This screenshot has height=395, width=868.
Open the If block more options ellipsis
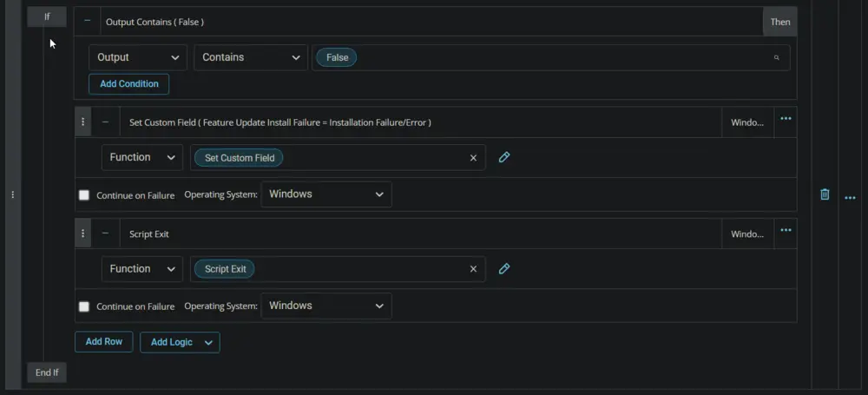pyautogui.click(x=851, y=198)
